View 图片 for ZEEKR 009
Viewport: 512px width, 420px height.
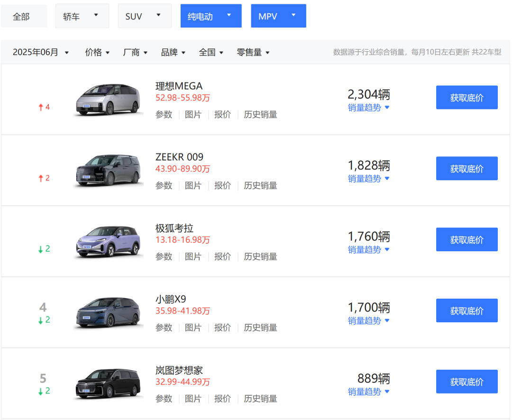(193, 185)
